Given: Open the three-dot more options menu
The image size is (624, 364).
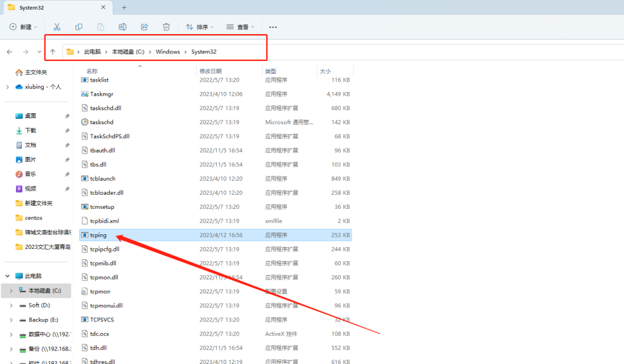Looking at the screenshot, I should 272,27.
